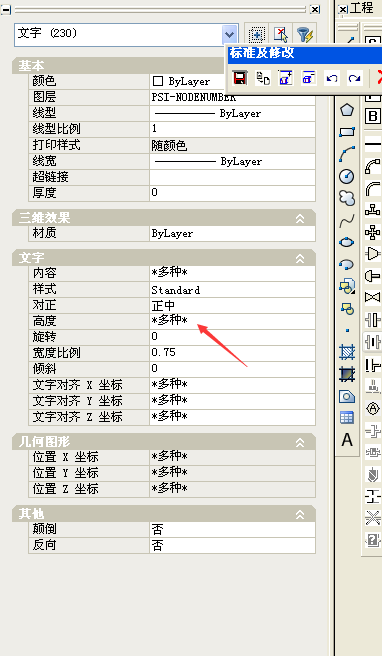Image resolution: width=382 pixels, height=656 pixels.
Task: Click the bold B boxed icon
Action: [373, 116]
